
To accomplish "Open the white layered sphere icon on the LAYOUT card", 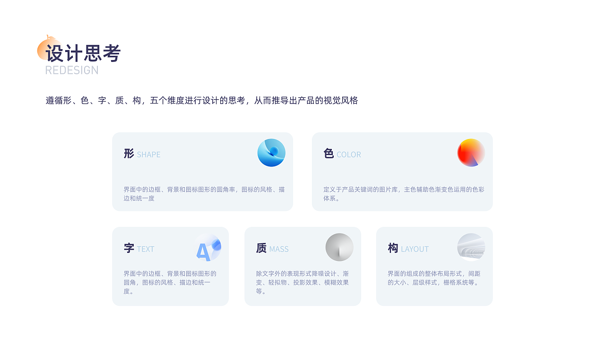I will click(471, 247).
